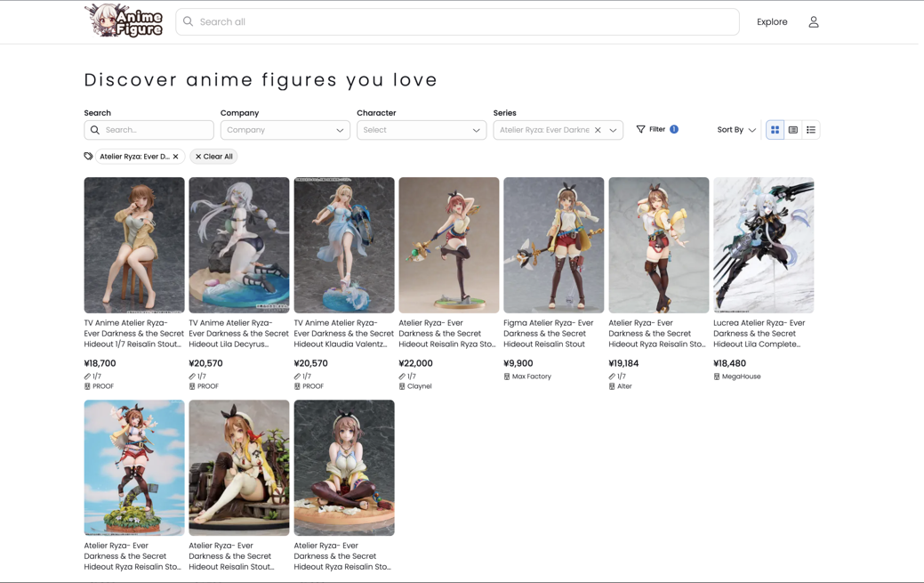Click the ¥18,480 price text
This screenshot has height=583, width=924.
tap(729, 363)
